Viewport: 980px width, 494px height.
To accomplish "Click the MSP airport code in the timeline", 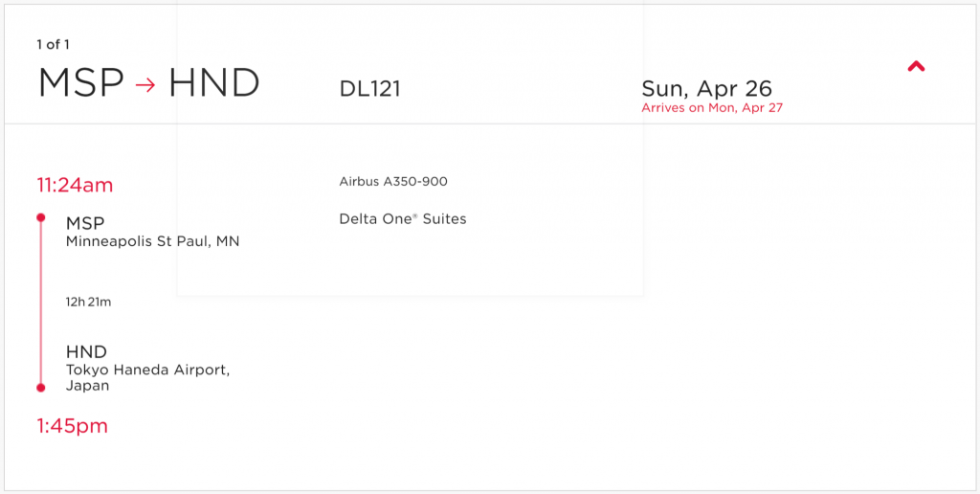I will (85, 223).
